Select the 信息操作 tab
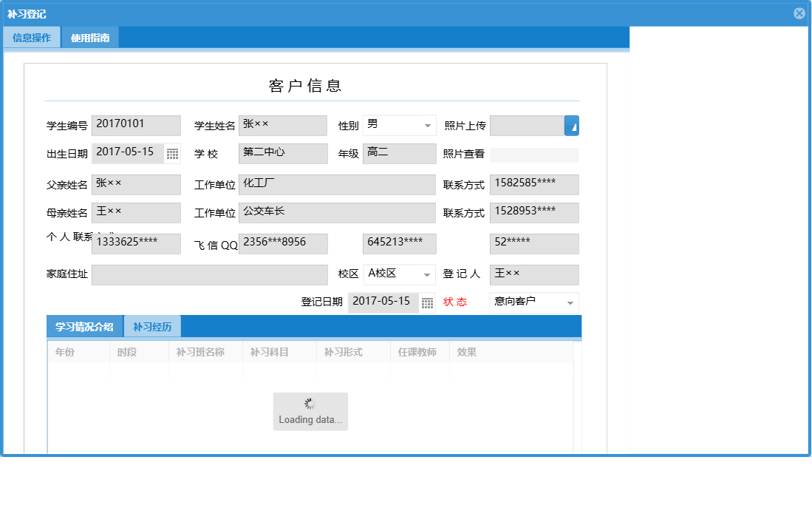 32,36
